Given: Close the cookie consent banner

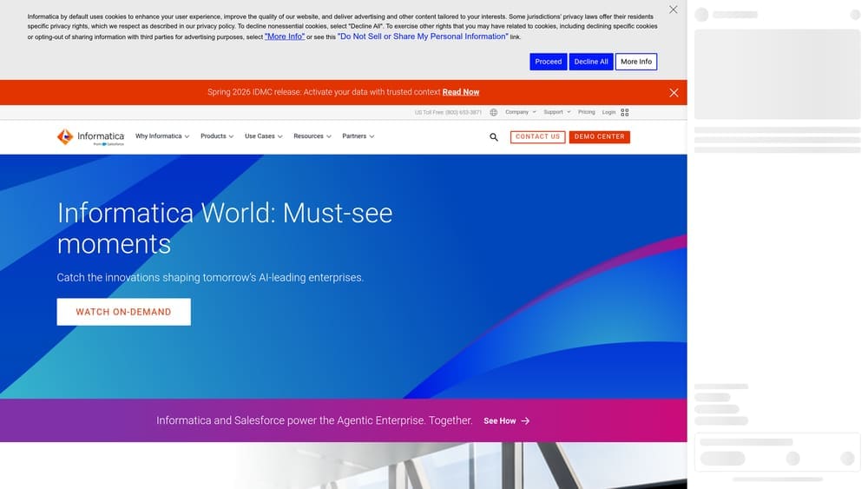Looking at the screenshot, I should click(674, 10).
